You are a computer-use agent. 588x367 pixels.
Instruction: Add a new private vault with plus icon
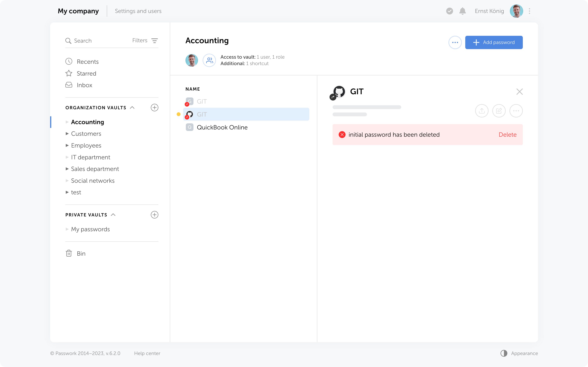155,215
